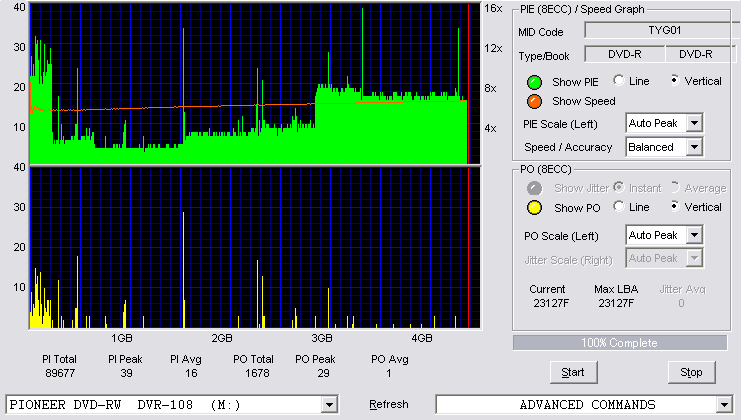Viewport: 742px width, 420px height.
Task: Click the PO Total value 1678
Action: 257,374
